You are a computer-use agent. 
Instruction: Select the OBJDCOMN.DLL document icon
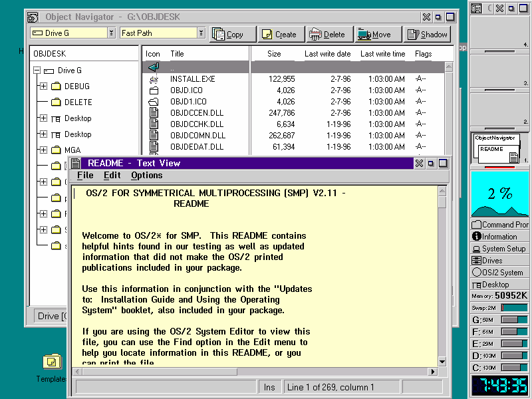click(154, 135)
